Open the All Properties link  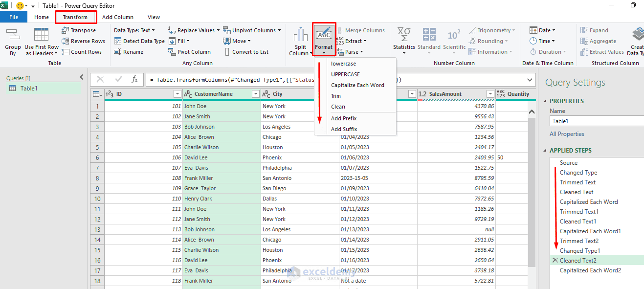(567, 134)
